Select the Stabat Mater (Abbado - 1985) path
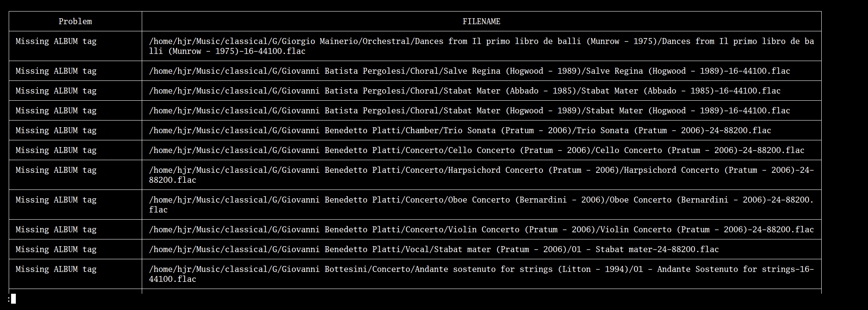The image size is (868, 310). [464, 91]
